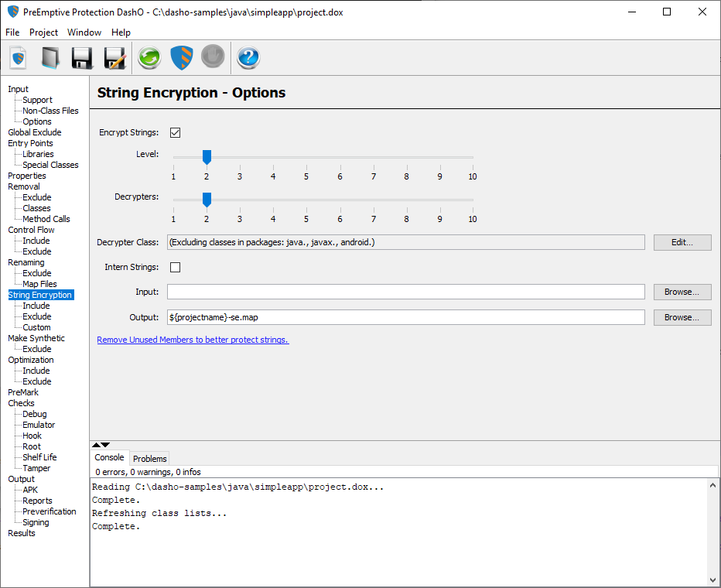Image resolution: width=721 pixels, height=588 pixels.
Task: Select Control Flow in the tree
Action: 31,230
